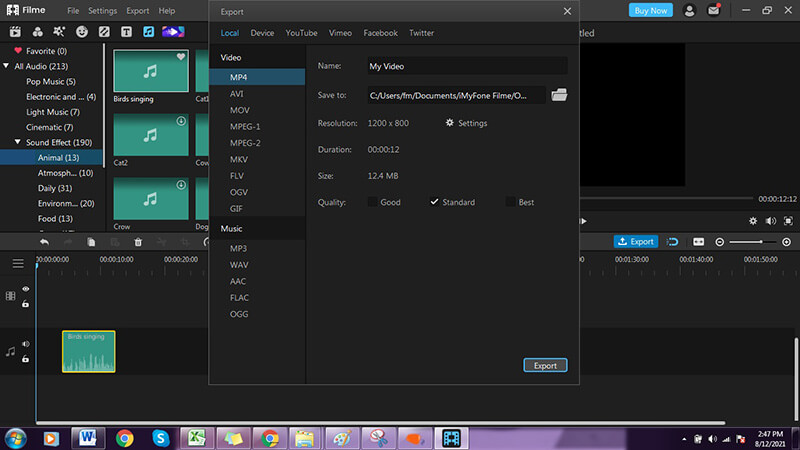800x450 pixels.
Task: Edit the Name field My Video
Action: 467,66
